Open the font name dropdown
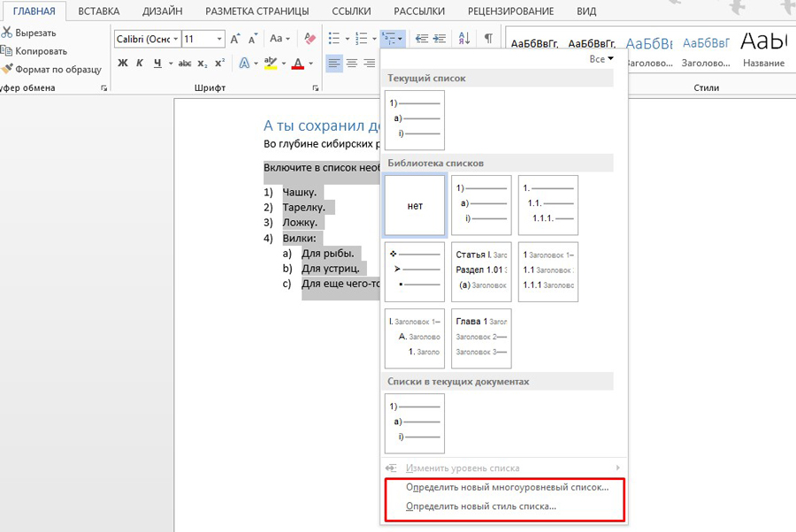The image size is (796, 532). coord(177,39)
